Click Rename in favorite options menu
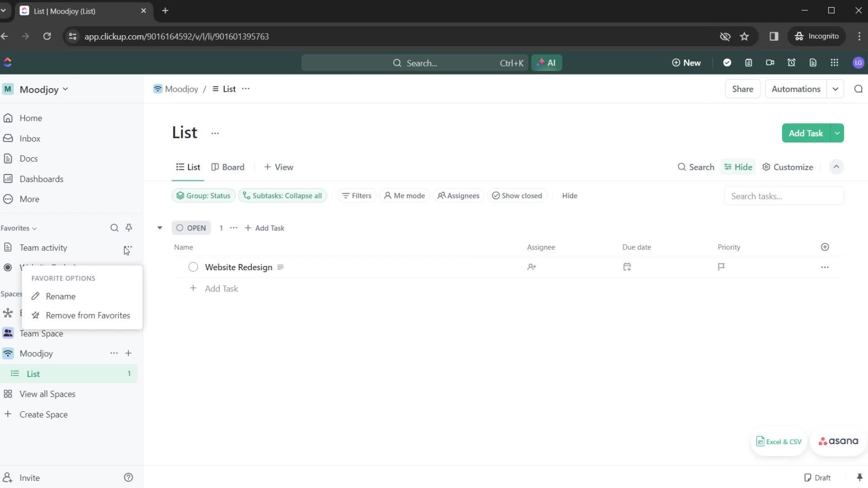 point(60,296)
